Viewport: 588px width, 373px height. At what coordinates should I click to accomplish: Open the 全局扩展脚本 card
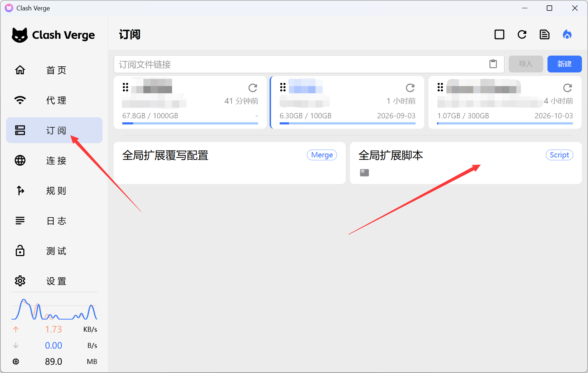click(466, 163)
